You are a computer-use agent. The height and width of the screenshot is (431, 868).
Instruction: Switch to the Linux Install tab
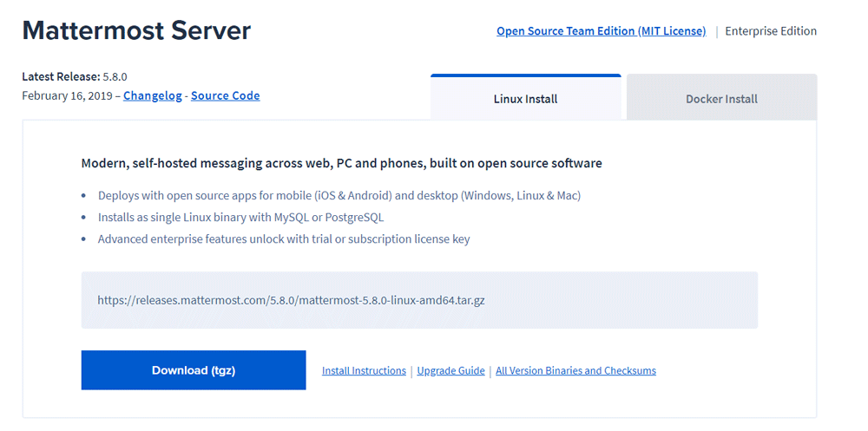click(525, 97)
